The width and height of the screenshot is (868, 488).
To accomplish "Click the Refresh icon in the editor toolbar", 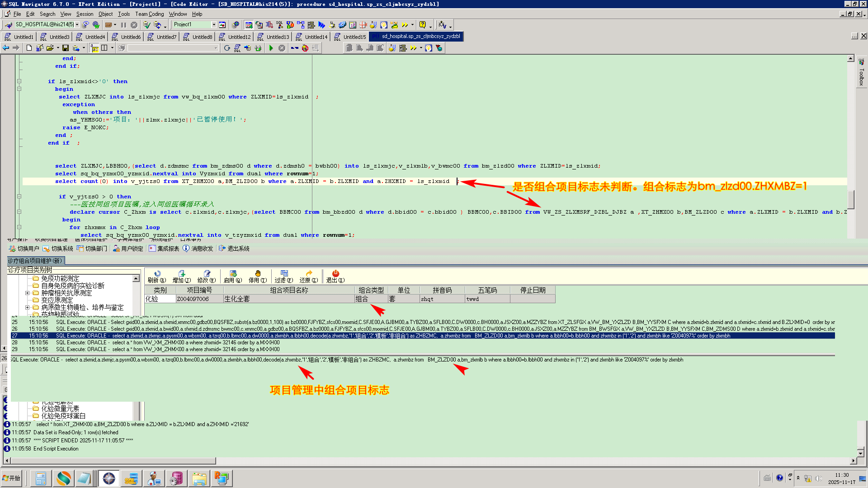I will pyautogui.click(x=227, y=48).
